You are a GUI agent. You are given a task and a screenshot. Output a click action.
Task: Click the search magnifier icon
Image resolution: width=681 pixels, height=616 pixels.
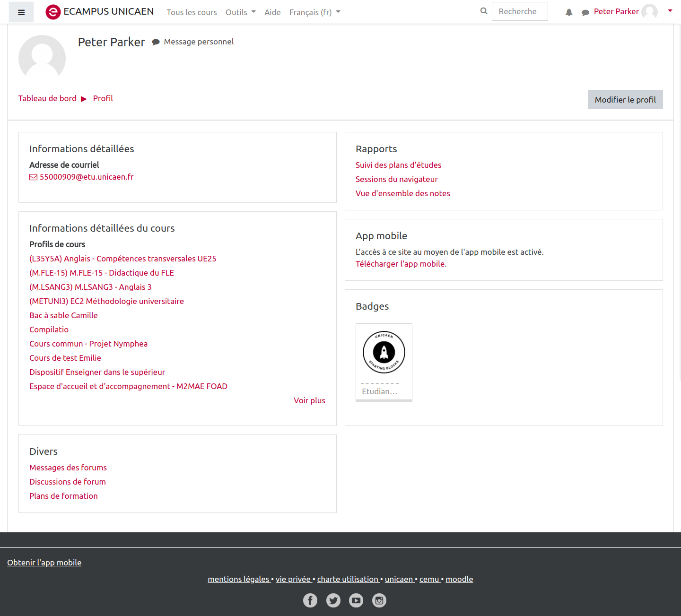(483, 11)
